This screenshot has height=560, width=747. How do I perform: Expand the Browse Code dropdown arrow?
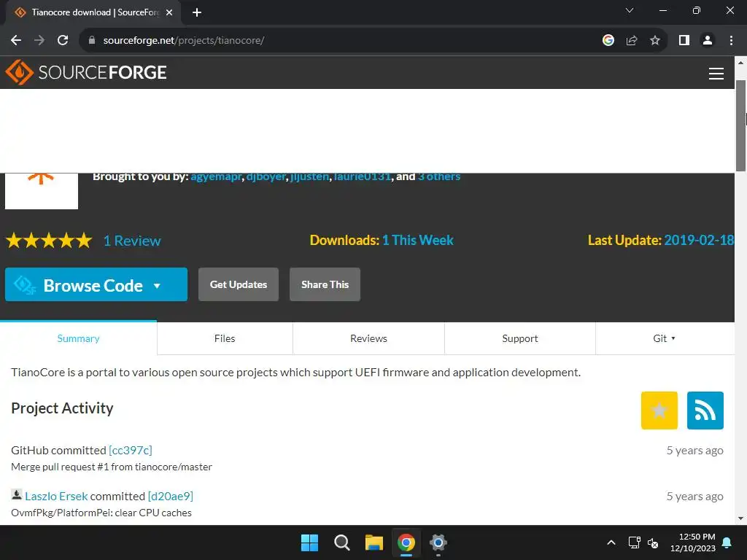click(157, 286)
